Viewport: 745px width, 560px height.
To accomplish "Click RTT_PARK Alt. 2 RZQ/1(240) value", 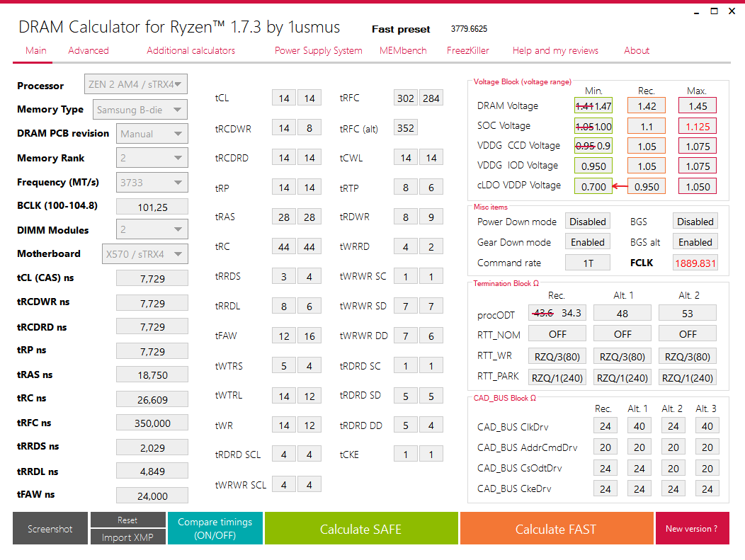I will pyautogui.click(x=688, y=377).
